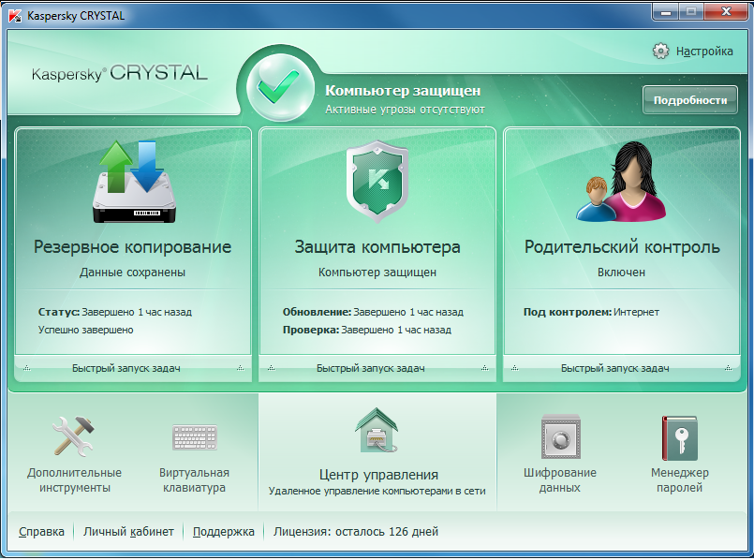
Task: Open Дополнительные инструменты tools icon
Action: (x=74, y=437)
